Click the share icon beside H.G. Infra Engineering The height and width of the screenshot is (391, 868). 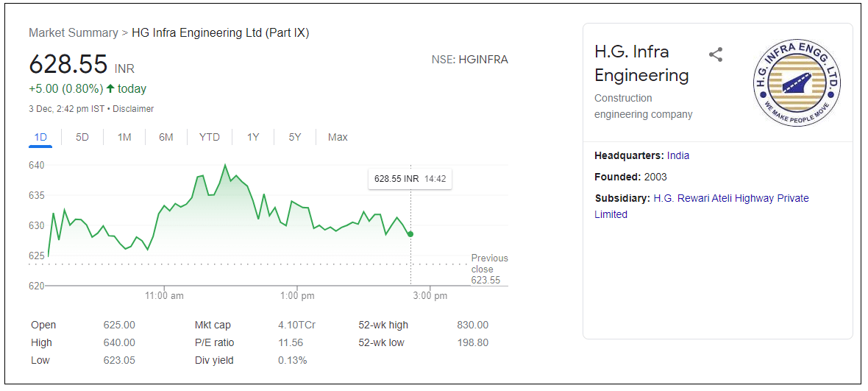click(716, 55)
